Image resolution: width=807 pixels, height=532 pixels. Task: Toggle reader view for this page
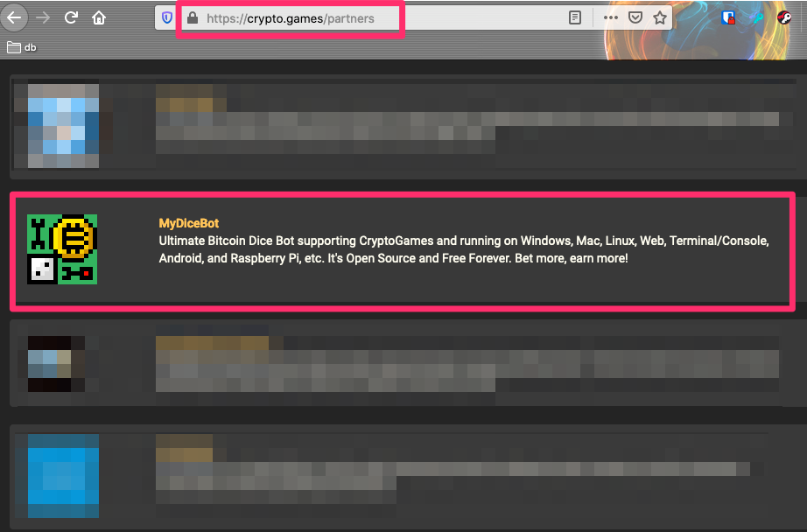click(575, 18)
